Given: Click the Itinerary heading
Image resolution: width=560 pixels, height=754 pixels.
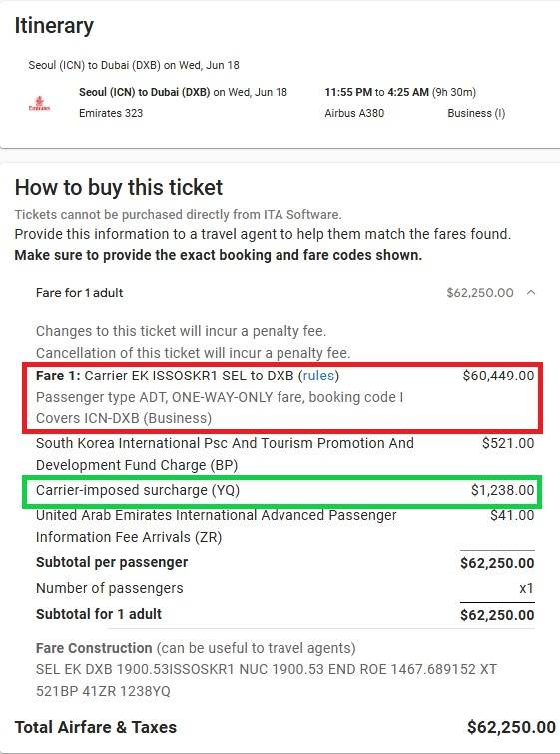Looking at the screenshot, I should pyautogui.click(x=54, y=26).
